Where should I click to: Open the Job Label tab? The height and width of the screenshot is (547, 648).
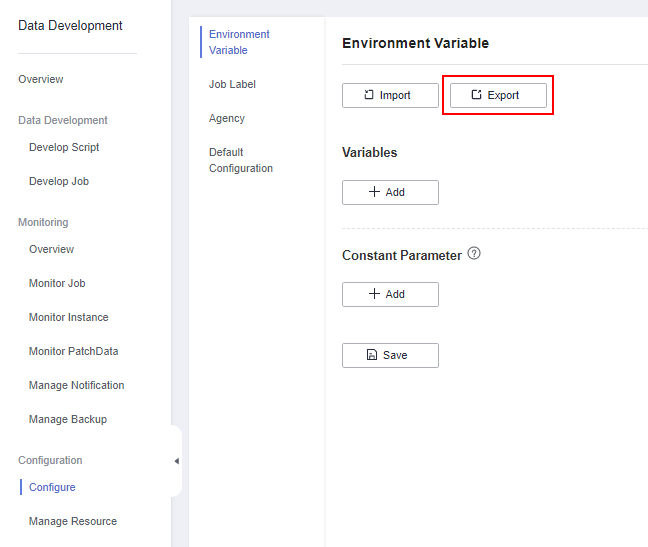point(232,84)
